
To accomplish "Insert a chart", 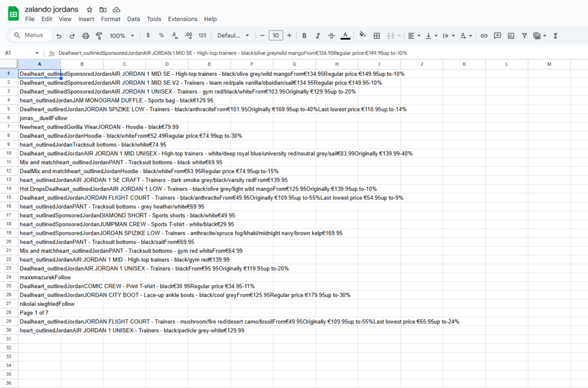I will coord(510,35).
